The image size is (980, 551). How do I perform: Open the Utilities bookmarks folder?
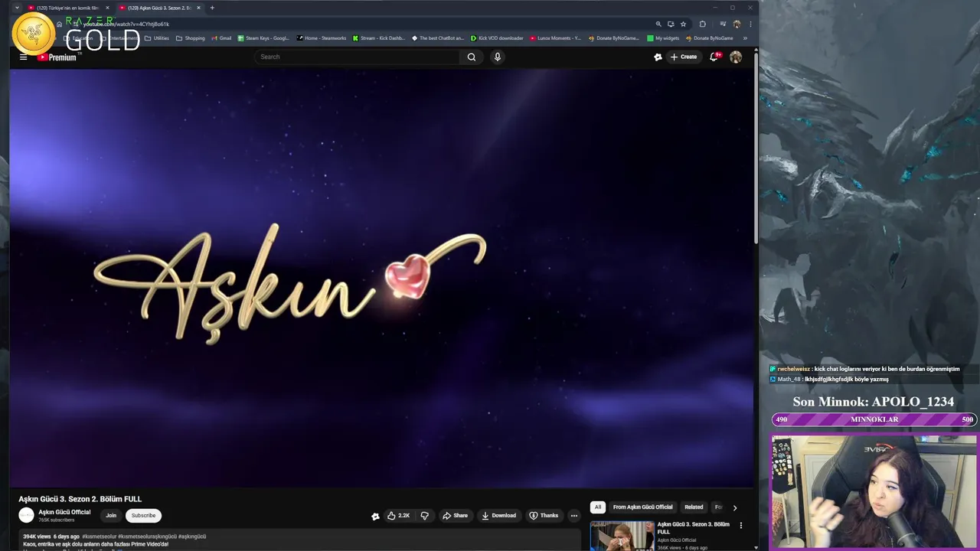tap(157, 38)
